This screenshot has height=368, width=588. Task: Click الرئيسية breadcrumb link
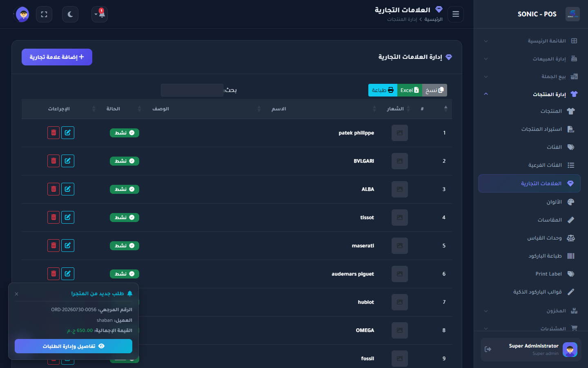point(434,20)
